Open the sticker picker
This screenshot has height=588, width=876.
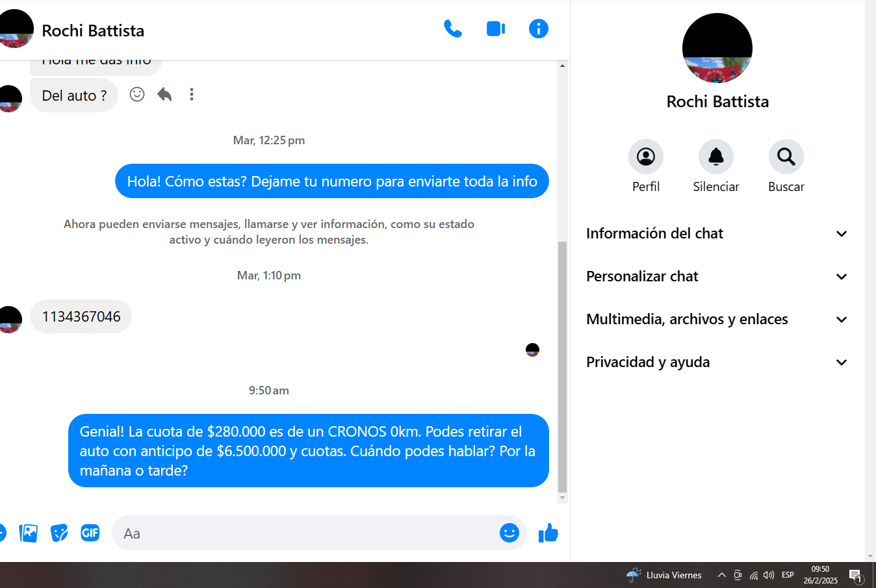tap(59, 533)
